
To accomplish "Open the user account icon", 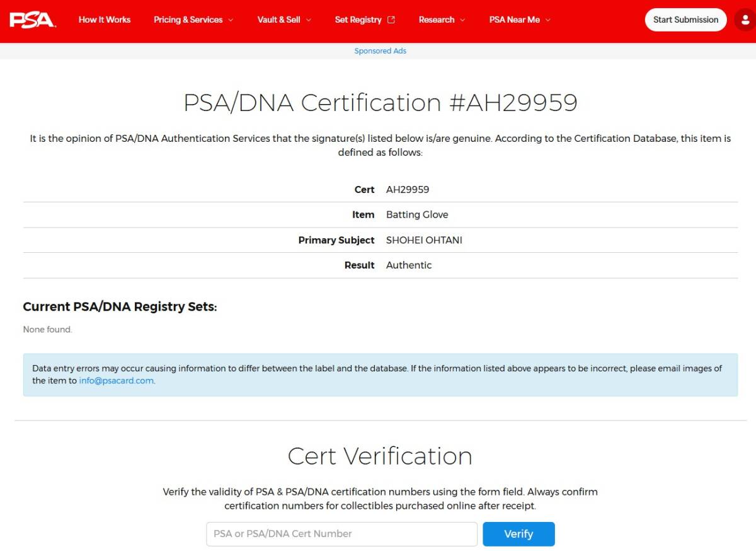I will coord(746,20).
